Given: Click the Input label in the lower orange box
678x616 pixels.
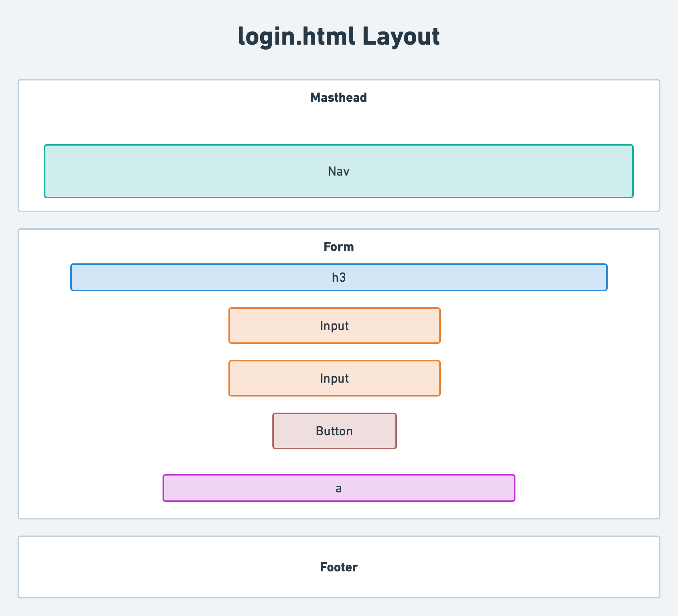Looking at the screenshot, I should tap(334, 378).
